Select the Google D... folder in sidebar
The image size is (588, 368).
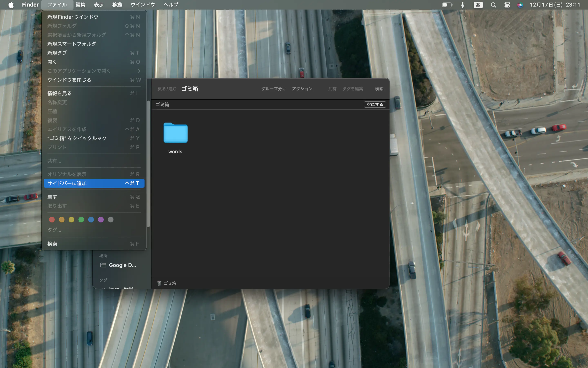pos(118,265)
